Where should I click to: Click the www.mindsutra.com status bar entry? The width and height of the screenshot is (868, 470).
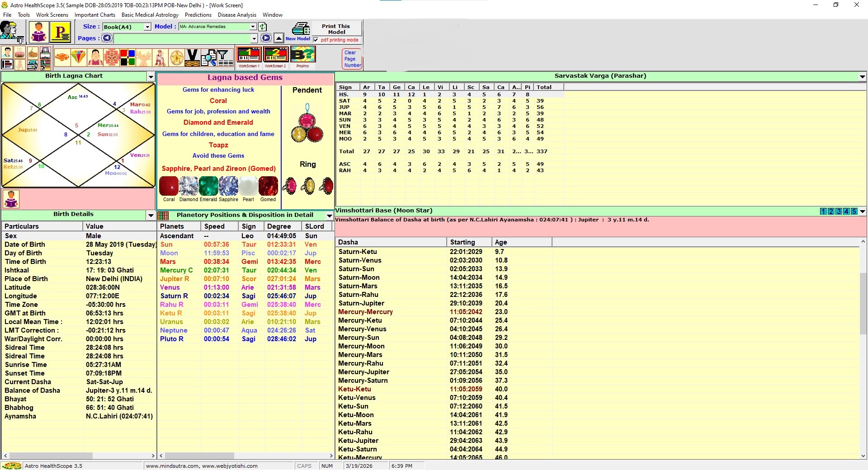[x=219, y=466]
